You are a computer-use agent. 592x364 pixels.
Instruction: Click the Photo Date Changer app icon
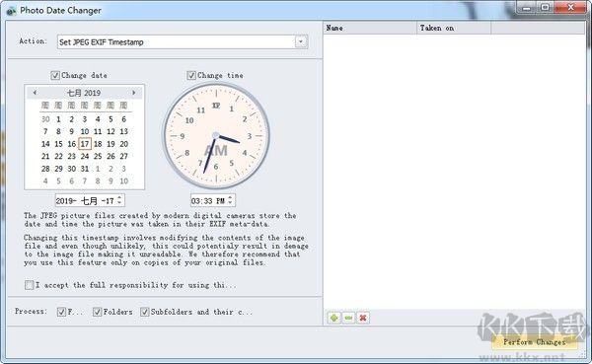tap(11, 10)
